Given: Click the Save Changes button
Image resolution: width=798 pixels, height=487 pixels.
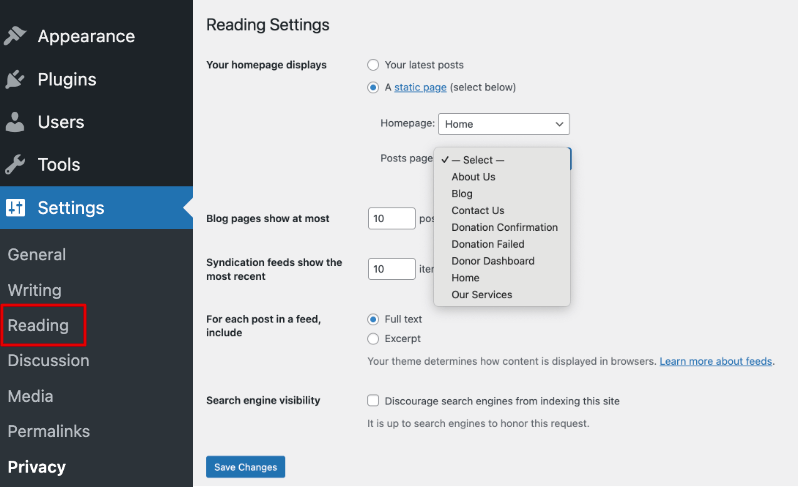Looking at the screenshot, I should point(245,467).
